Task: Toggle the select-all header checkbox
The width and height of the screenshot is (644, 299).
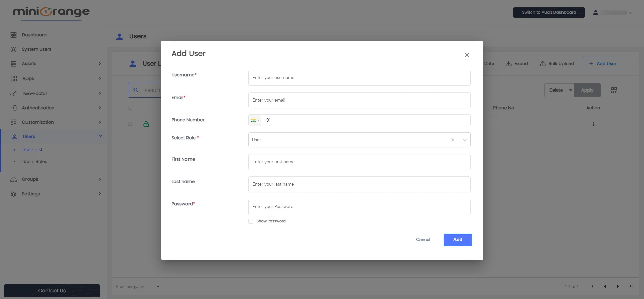Action: click(130, 108)
